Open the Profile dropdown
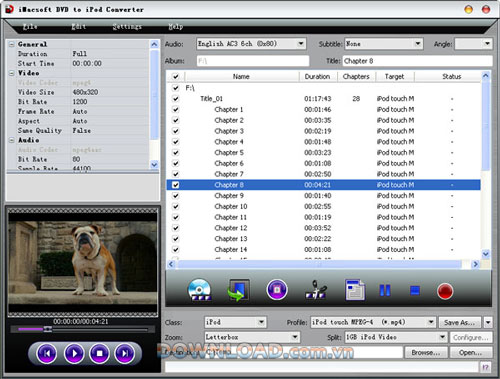This screenshot has height=379, width=500. (x=431, y=322)
